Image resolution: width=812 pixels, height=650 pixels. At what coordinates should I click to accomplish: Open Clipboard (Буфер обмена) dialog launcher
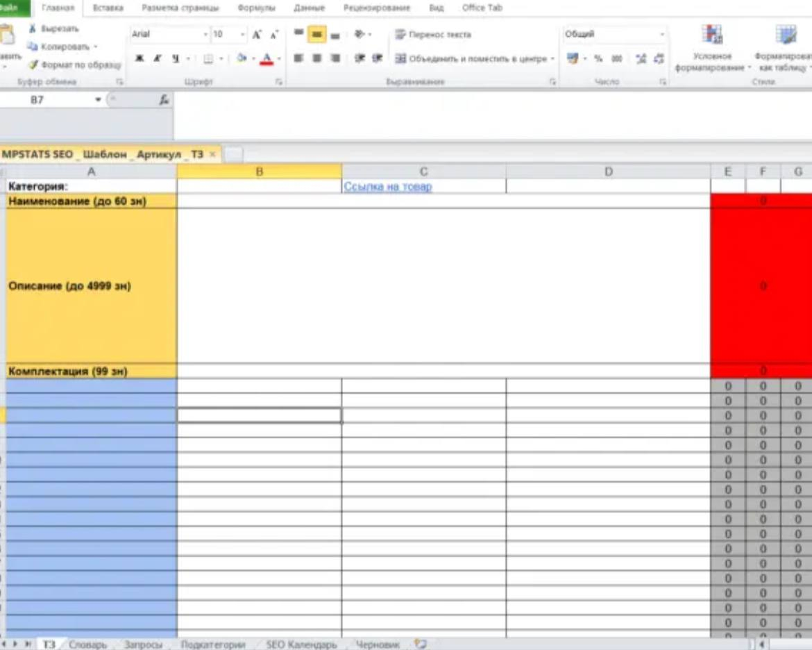coord(119,82)
